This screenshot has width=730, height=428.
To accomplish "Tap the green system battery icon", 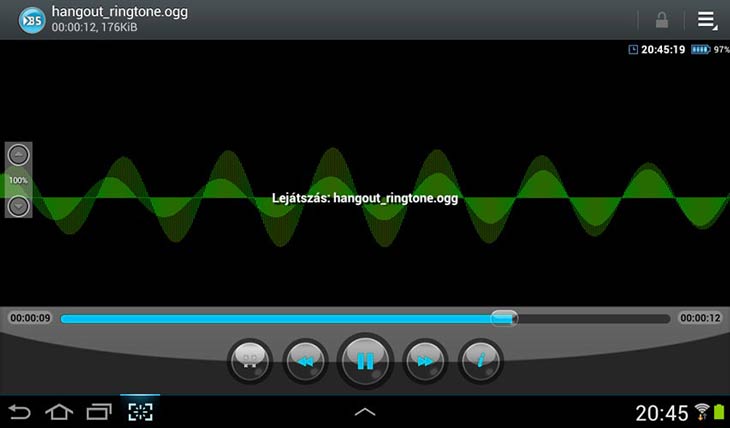I will pyautogui.click(x=719, y=412).
